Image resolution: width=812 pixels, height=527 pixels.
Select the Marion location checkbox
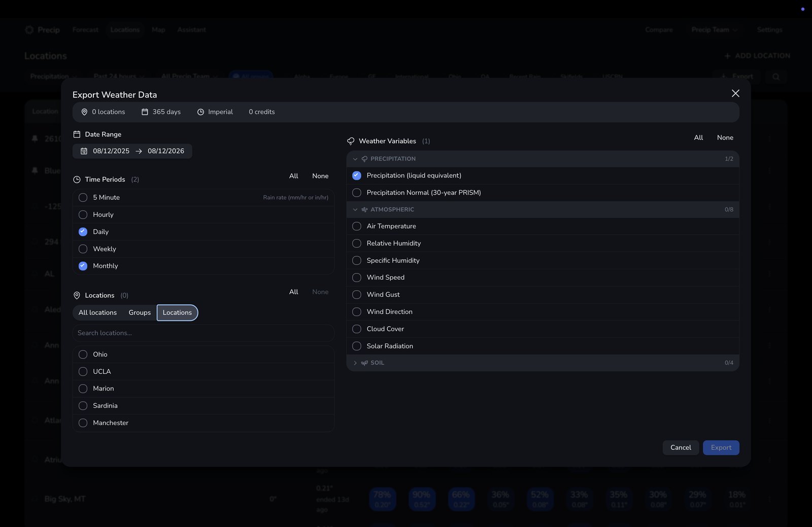click(83, 389)
